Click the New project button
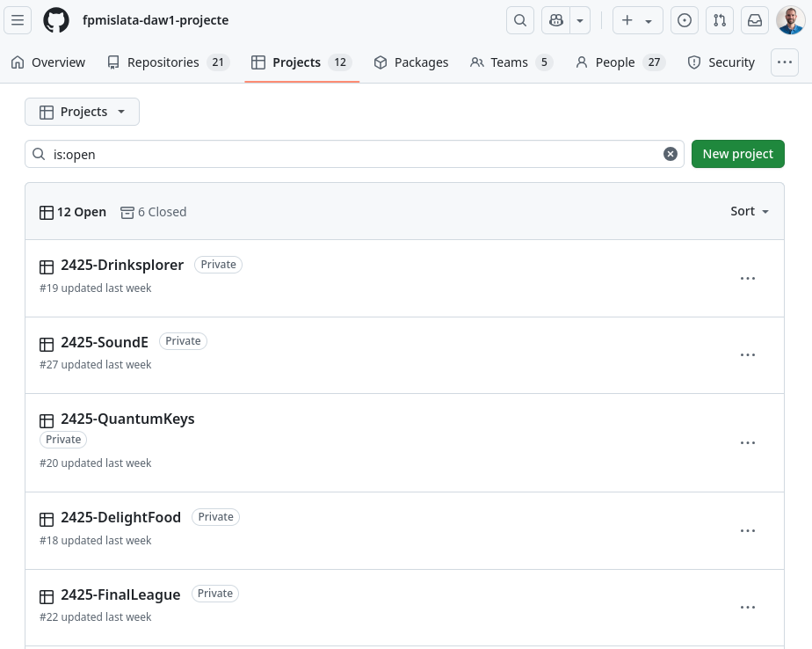Viewport: 812px width, 649px height. click(x=737, y=154)
